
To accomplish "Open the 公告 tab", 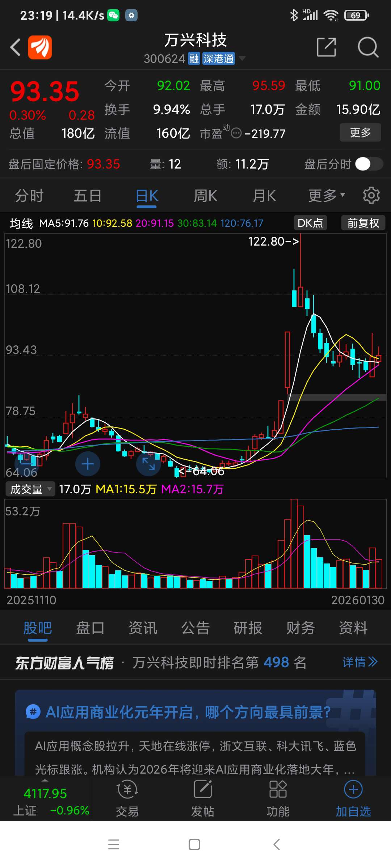I will (x=195, y=628).
